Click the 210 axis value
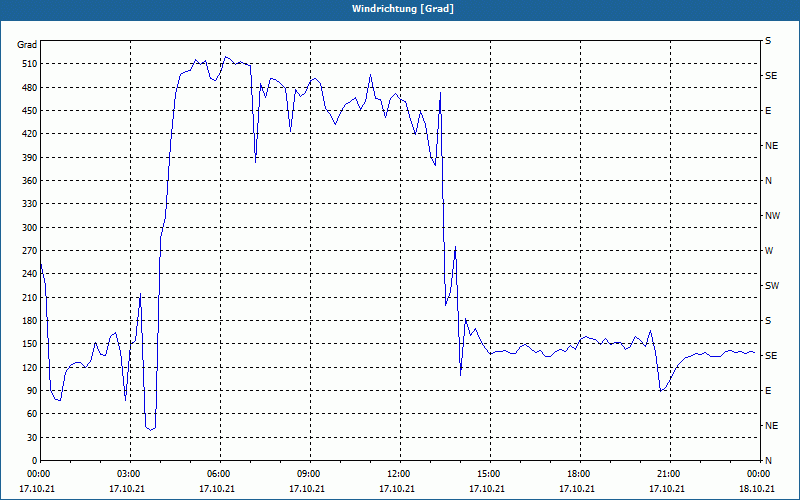Viewport: 800px width, 500px height. (x=30, y=297)
